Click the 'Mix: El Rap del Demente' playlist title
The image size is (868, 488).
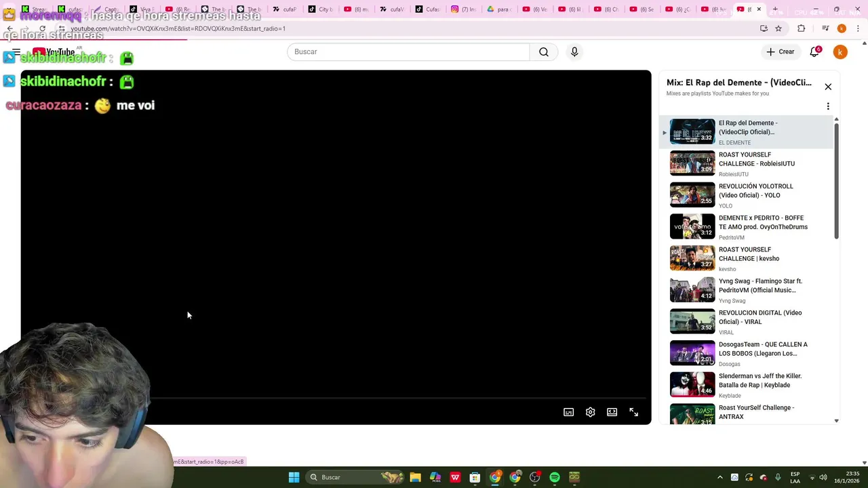pyautogui.click(x=738, y=83)
